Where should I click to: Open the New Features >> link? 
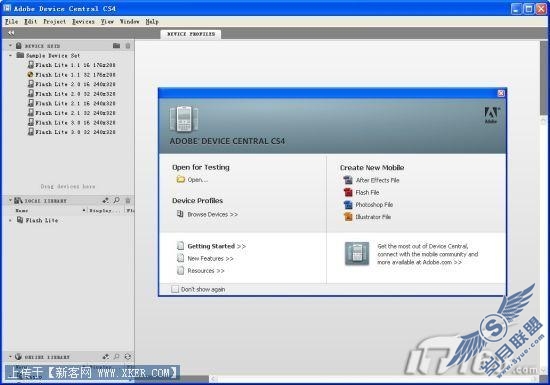pyautogui.click(x=210, y=258)
